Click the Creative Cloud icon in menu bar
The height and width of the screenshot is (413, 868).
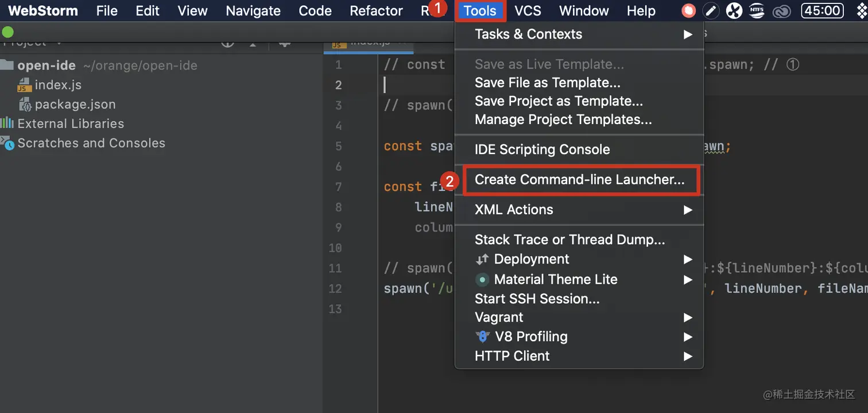[x=782, y=11]
